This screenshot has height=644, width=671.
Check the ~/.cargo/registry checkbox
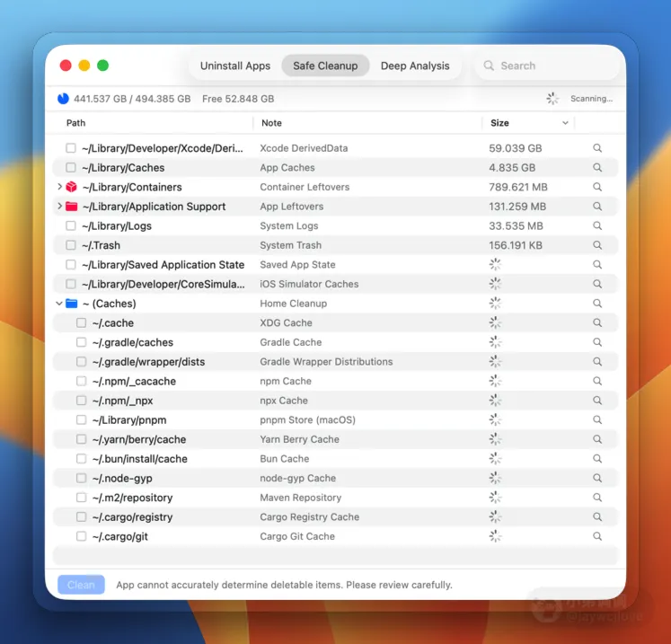[81, 517]
